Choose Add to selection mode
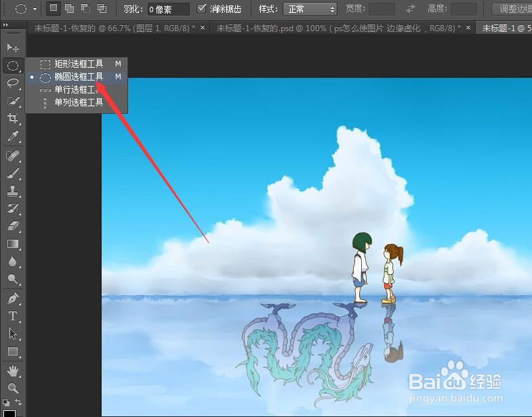This screenshot has height=417, width=532. [70, 9]
